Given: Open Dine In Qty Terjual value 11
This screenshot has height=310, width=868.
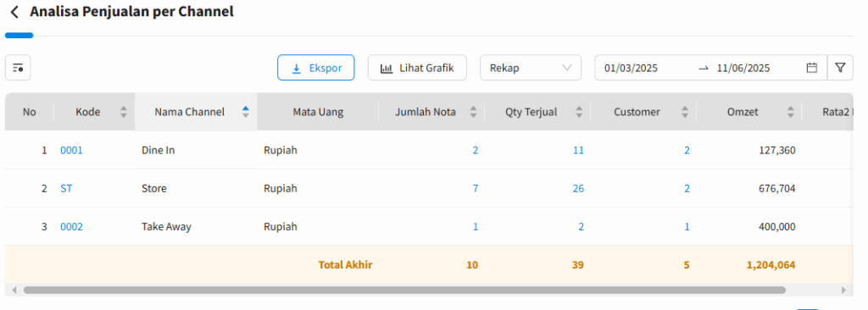Looking at the screenshot, I should coord(578,150).
